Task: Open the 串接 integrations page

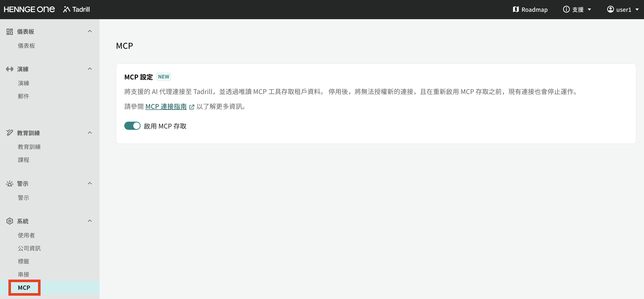Action: pyautogui.click(x=24, y=274)
